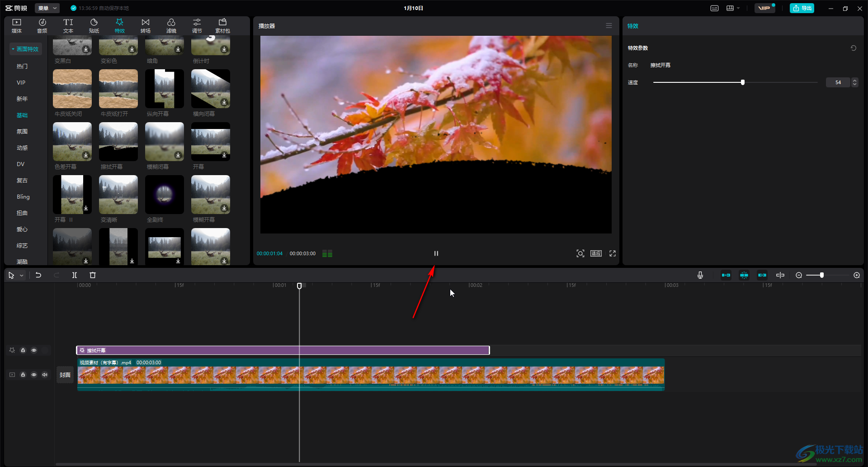Viewport: 868px width, 467px height.
Task: Choose the 擦拭开幕 effect thumbnail
Action: [x=118, y=142]
